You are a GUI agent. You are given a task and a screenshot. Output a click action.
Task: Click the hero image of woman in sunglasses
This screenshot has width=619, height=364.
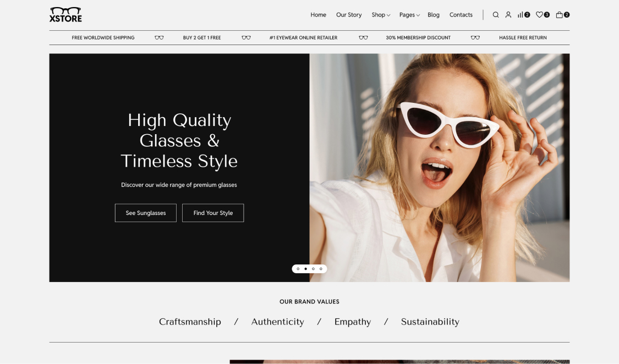[439, 165]
